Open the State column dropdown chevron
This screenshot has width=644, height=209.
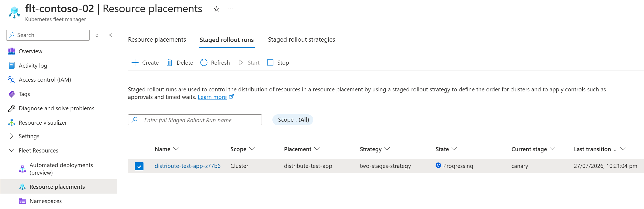(x=454, y=149)
